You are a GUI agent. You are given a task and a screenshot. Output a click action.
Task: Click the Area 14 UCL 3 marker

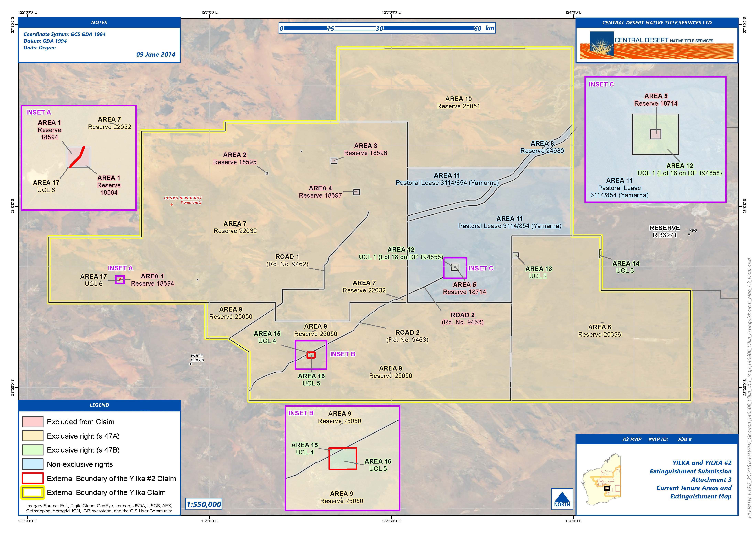[600, 254]
